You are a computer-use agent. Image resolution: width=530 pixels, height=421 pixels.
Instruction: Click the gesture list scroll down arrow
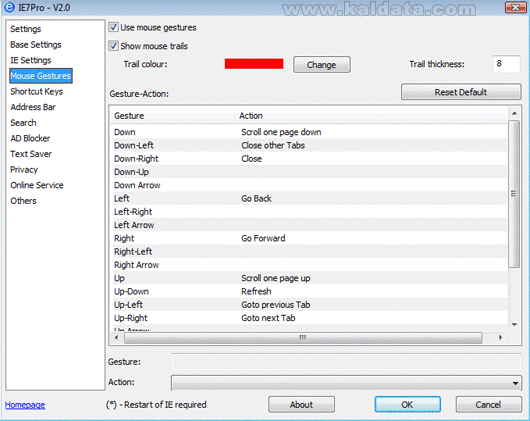point(514,325)
